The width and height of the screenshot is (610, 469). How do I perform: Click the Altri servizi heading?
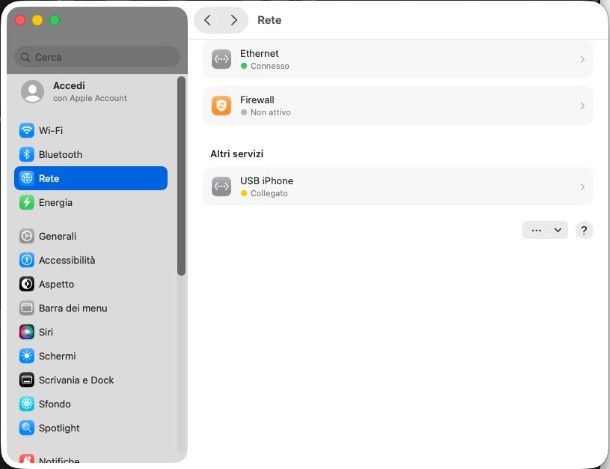click(237, 154)
